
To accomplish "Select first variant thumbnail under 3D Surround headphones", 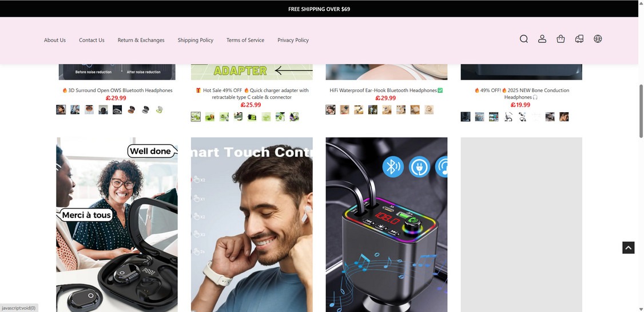I will (x=61, y=110).
